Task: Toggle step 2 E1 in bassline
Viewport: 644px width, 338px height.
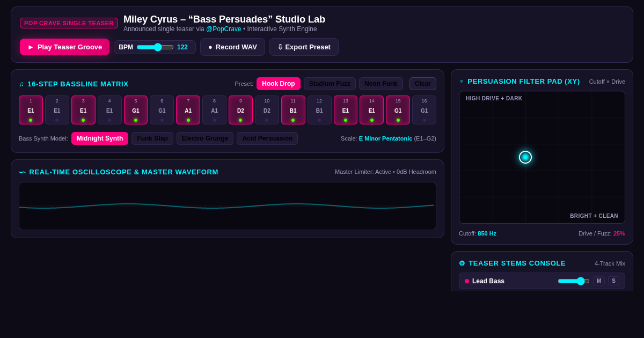Action: click(57, 110)
